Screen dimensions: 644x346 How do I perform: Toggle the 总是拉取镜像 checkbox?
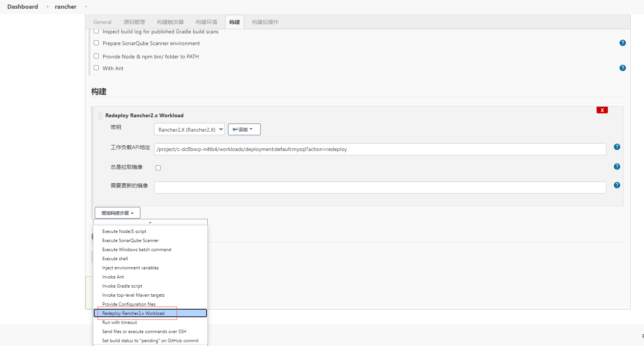(158, 168)
